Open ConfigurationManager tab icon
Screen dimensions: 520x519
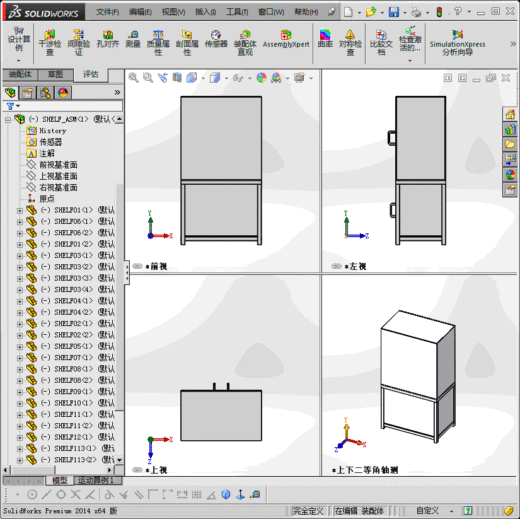tap(45, 92)
